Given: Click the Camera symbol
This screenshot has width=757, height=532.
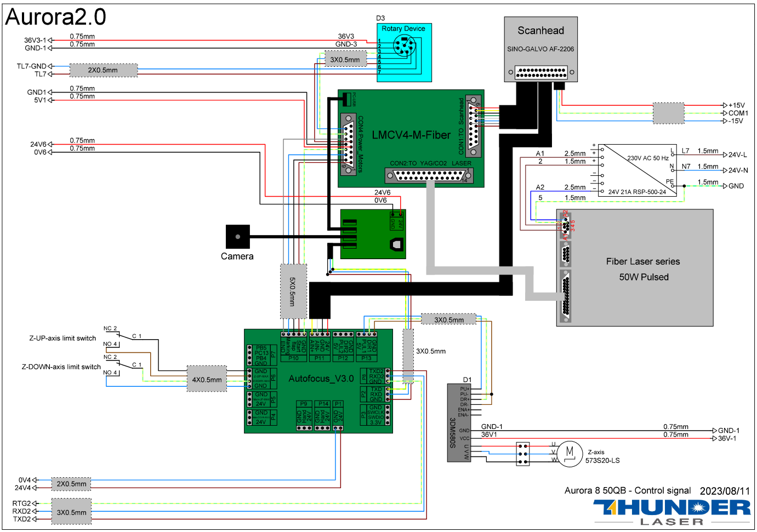Looking at the screenshot, I should [237, 237].
